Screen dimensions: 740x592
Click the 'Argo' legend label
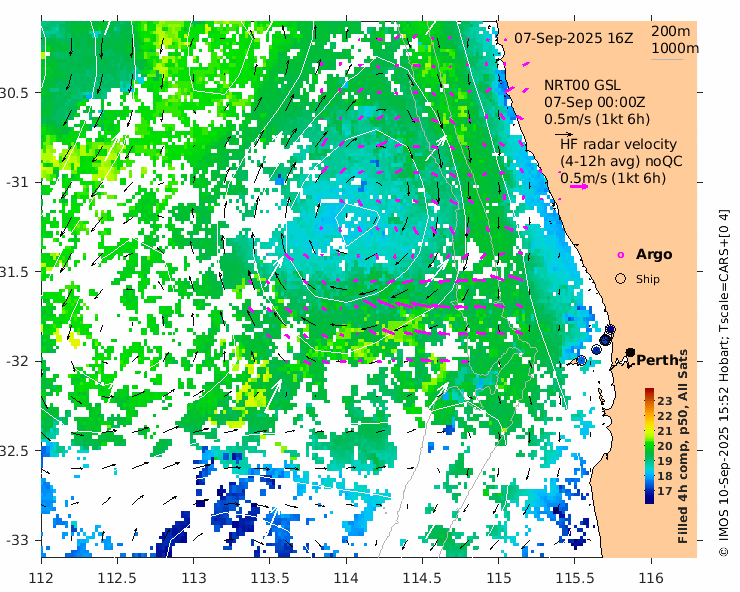click(x=654, y=254)
